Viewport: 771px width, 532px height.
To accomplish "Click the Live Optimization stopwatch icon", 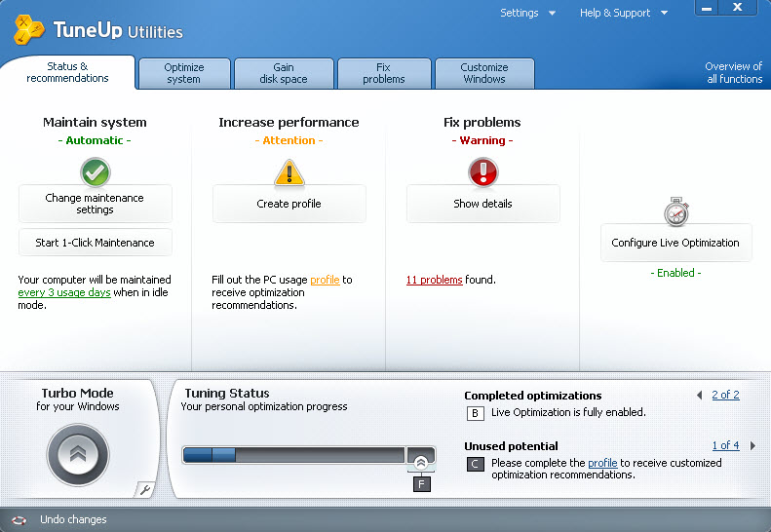I will [676, 211].
